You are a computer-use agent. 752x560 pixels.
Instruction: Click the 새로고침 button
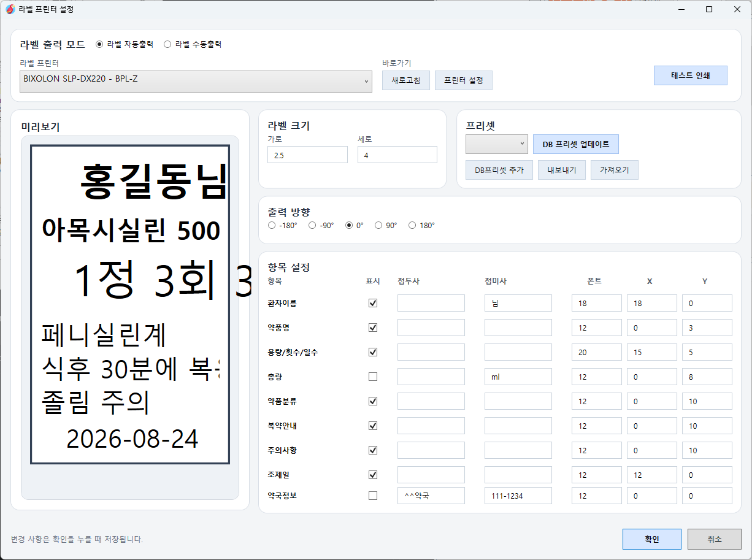click(x=405, y=80)
